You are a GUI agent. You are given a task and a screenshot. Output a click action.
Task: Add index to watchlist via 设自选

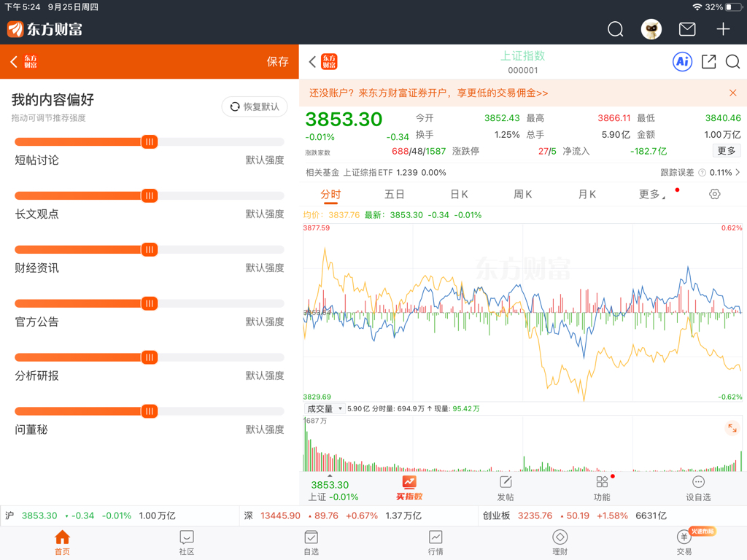[x=698, y=488]
